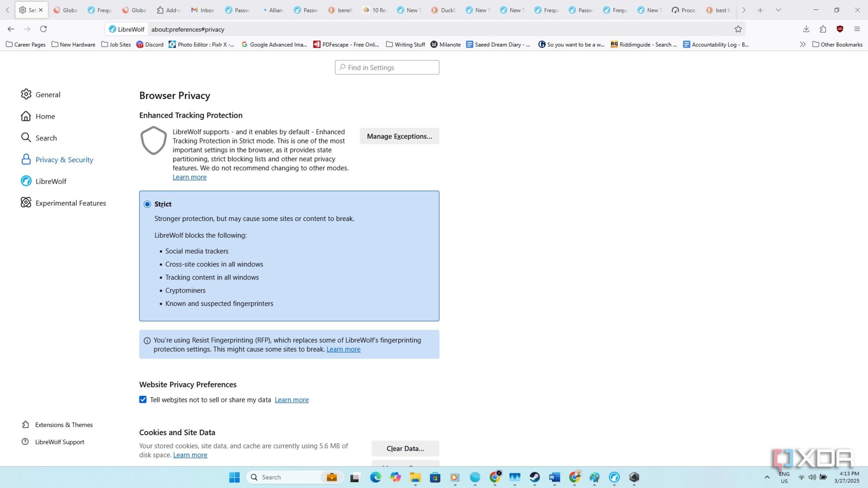The height and width of the screenshot is (488, 868).
Task: Open Job Sites bookmark folder
Action: 116,44
